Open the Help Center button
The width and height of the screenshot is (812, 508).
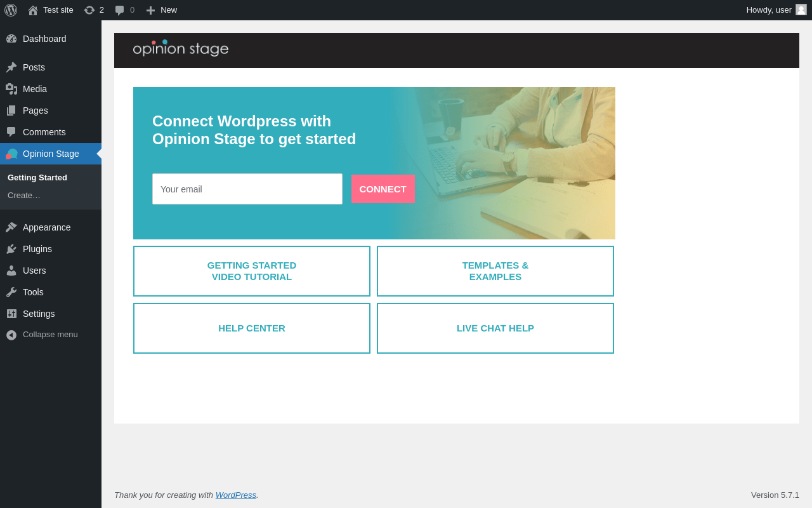click(252, 328)
